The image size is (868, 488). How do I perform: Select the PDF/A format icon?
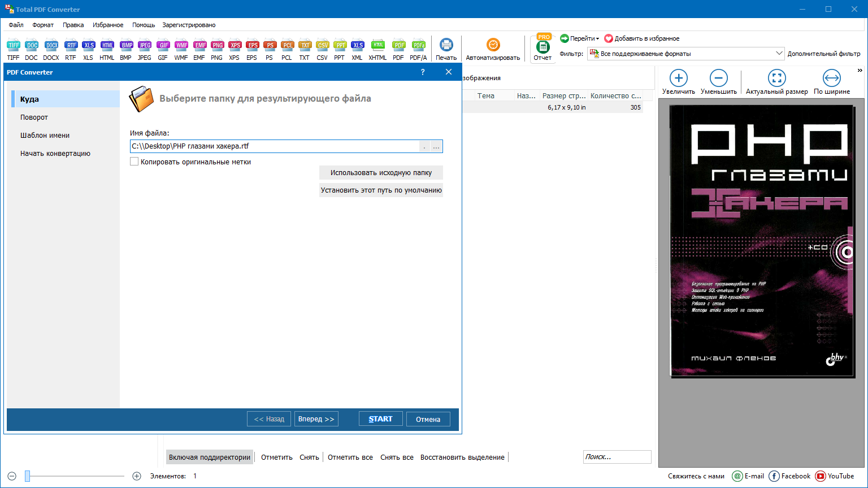tap(418, 45)
